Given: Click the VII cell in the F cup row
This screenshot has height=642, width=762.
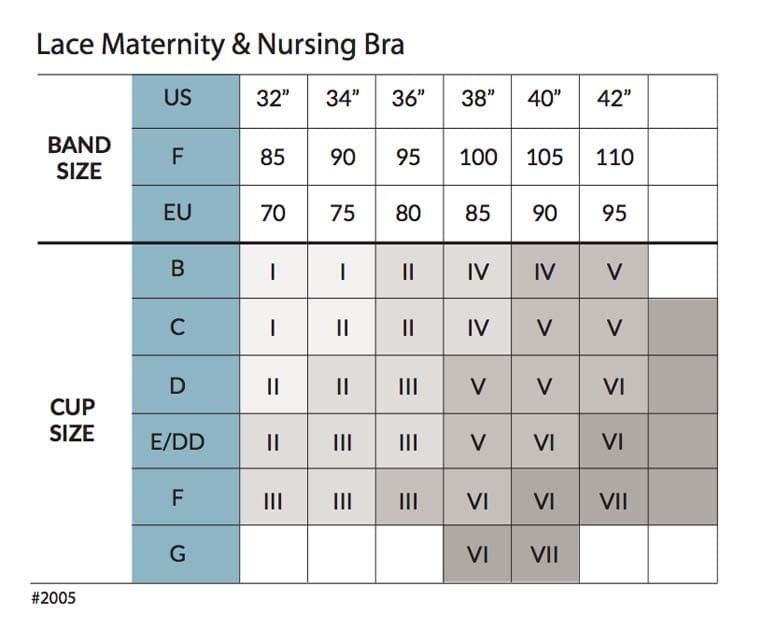Looking at the screenshot, I should [613, 498].
